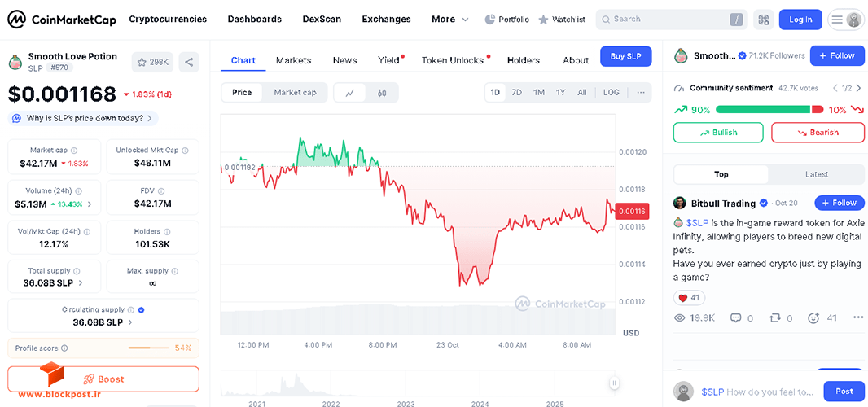Select the Market cap toggle
Image resolution: width=868 pixels, height=407 pixels.
[x=295, y=93]
